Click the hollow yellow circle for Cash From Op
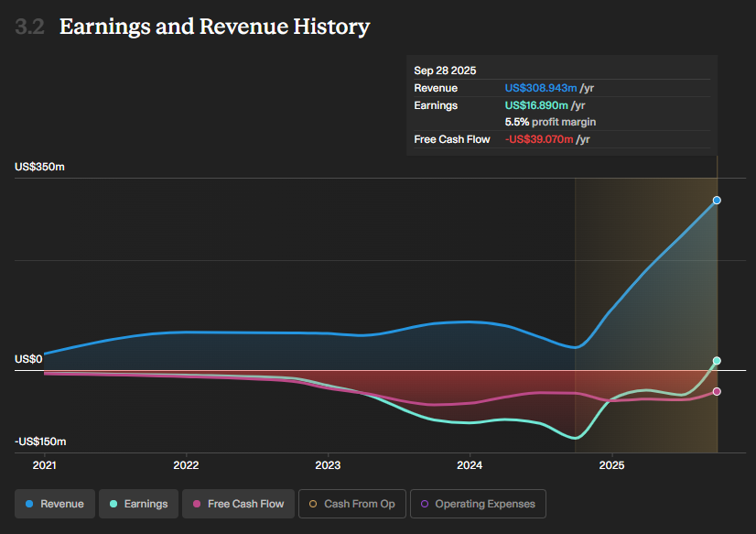 tap(314, 504)
